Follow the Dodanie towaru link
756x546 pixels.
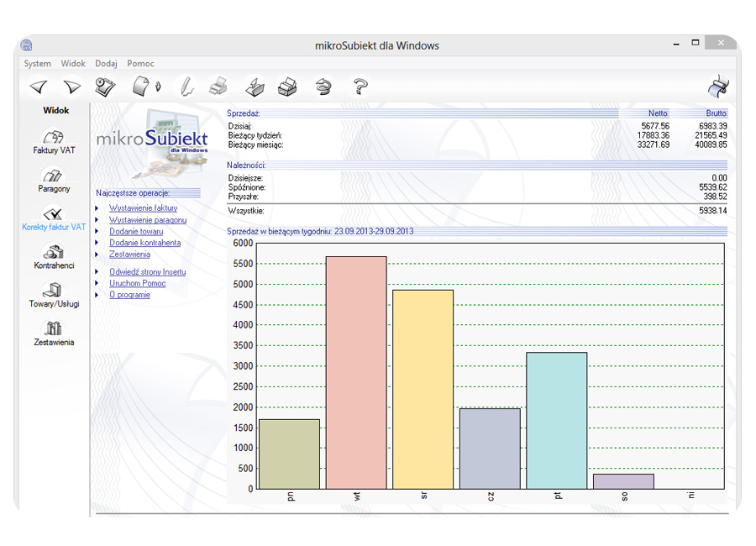[136, 231]
